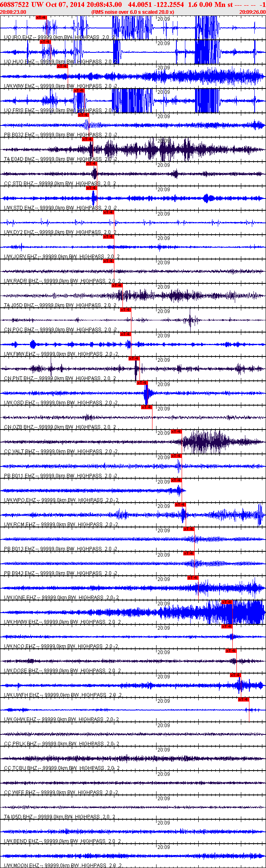Screen dimensions: 266x868
Task: Select the UW.DOSE.BHZ station label
Action: click(x=62, y=671)
